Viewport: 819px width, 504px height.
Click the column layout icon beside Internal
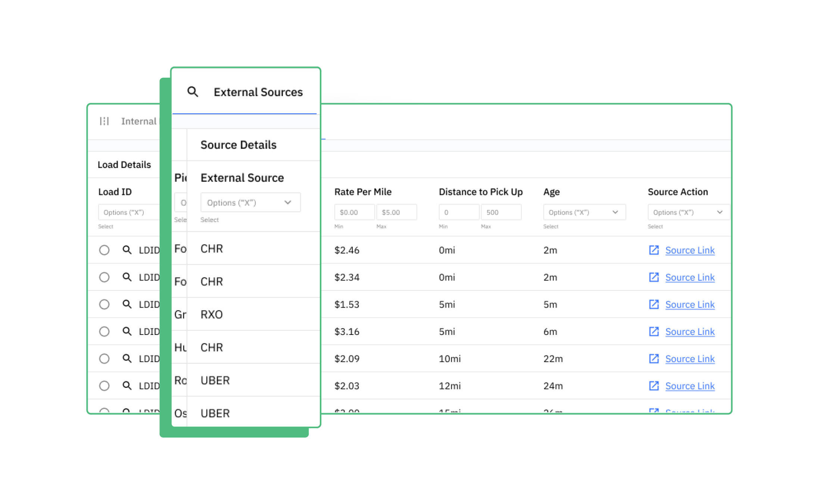point(104,121)
